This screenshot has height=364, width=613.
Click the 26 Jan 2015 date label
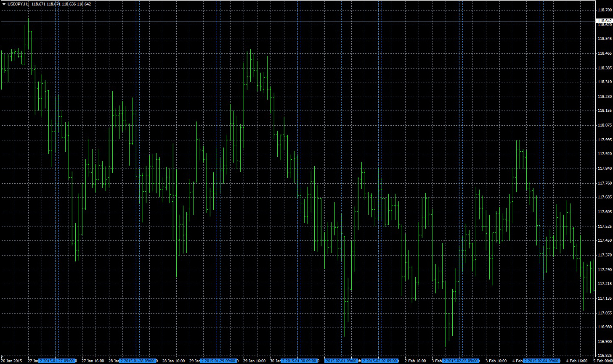pyautogui.click(x=11, y=361)
